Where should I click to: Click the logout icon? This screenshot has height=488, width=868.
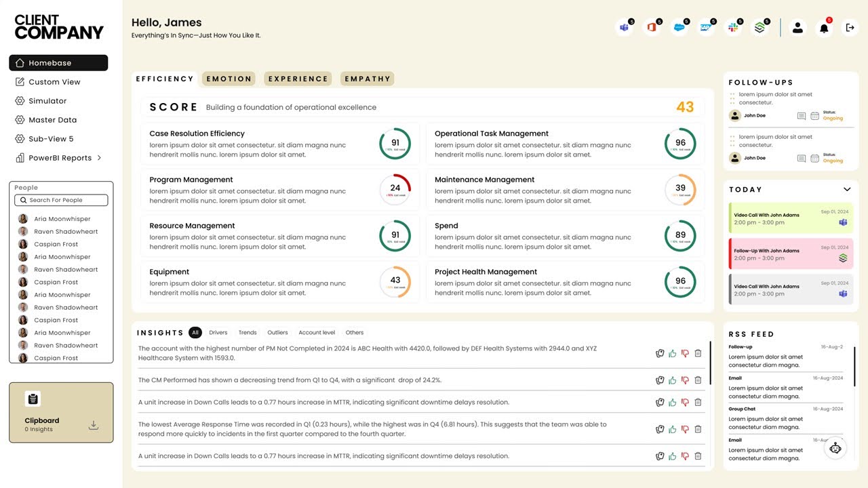pyautogui.click(x=850, y=28)
